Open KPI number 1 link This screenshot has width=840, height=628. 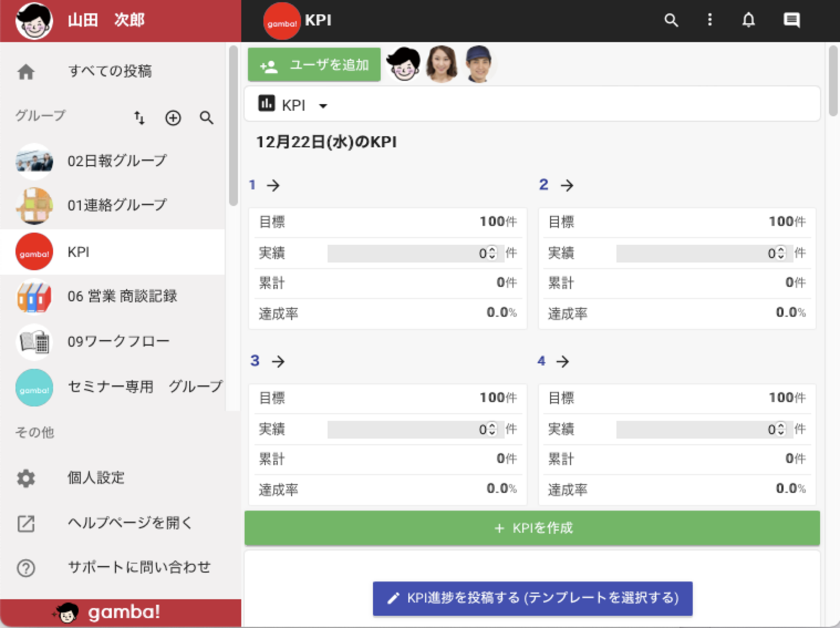(x=252, y=185)
